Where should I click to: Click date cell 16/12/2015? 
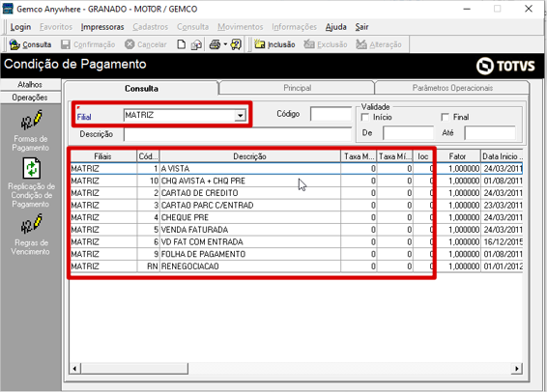click(x=503, y=241)
